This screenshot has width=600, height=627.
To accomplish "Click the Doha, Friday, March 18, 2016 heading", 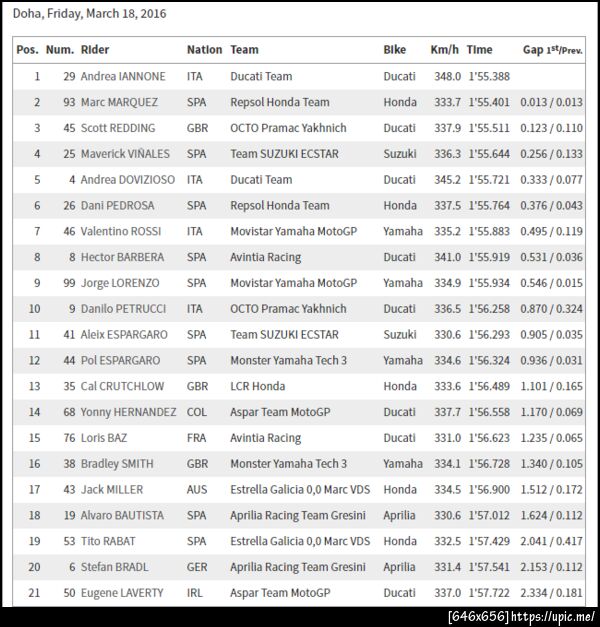I will pos(90,14).
